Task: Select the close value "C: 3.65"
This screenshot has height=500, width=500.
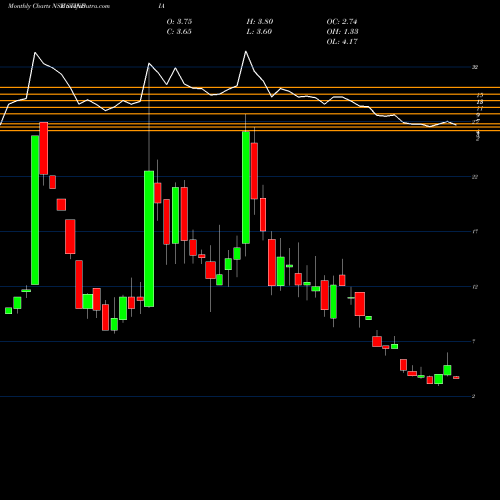Action: 179,32
